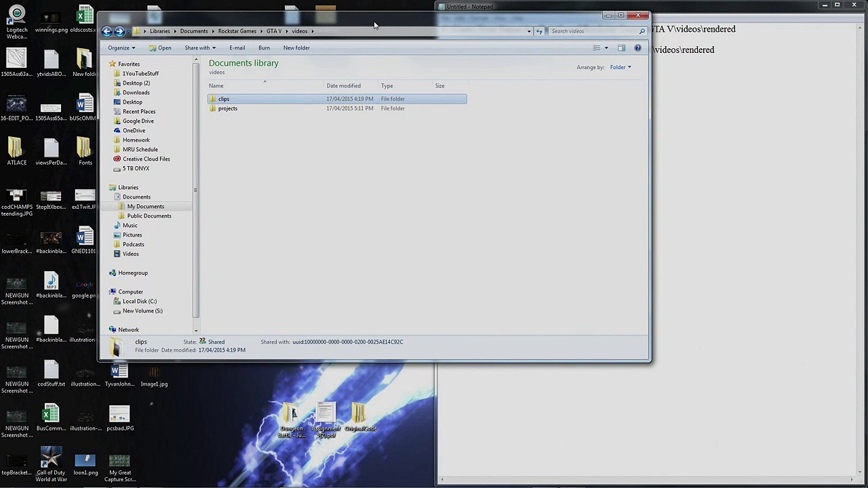Screen dimensions: 868x488
Task: Open address bar history dropdown arrow
Action: (x=529, y=31)
